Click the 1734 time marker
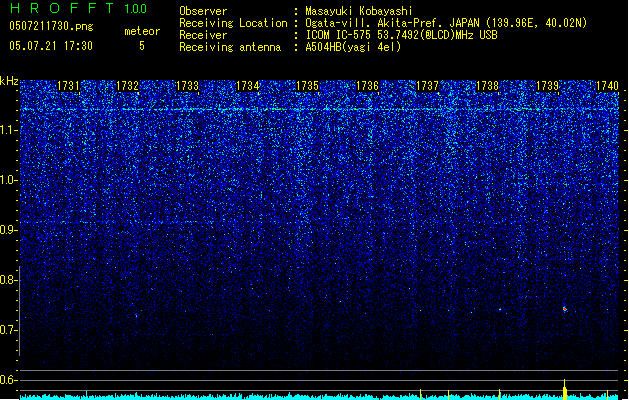Image resolution: width=629 pixels, height=400 pixels. [x=248, y=86]
